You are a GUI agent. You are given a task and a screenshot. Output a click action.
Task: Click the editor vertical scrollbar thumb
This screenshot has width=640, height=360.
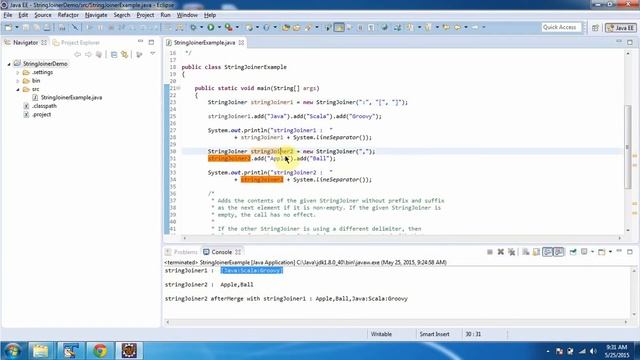tap(628, 147)
